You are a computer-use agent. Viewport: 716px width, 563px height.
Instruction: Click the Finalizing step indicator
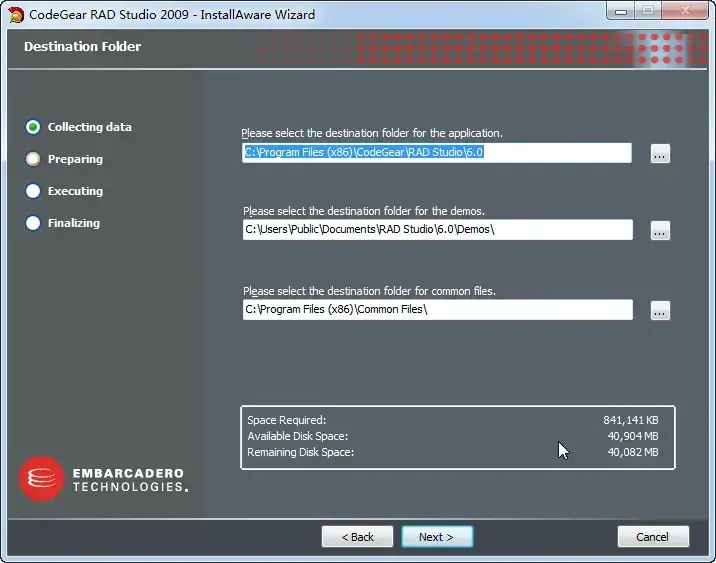[x=33, y=223]
